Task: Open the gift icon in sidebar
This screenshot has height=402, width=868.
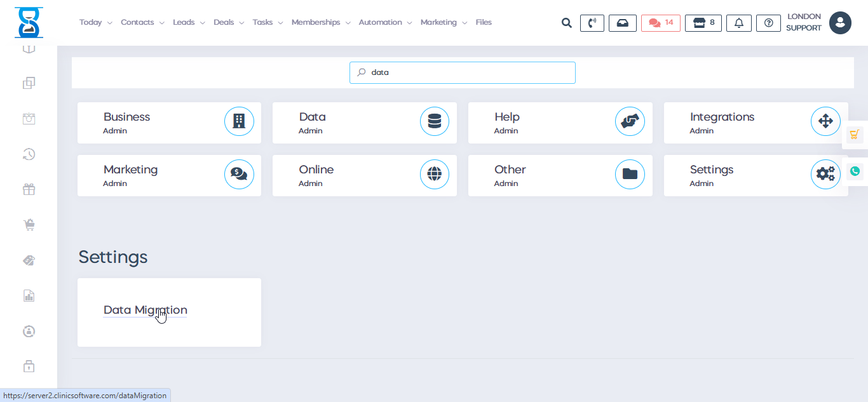Action: pyautogui.click(x=29, y=189)
